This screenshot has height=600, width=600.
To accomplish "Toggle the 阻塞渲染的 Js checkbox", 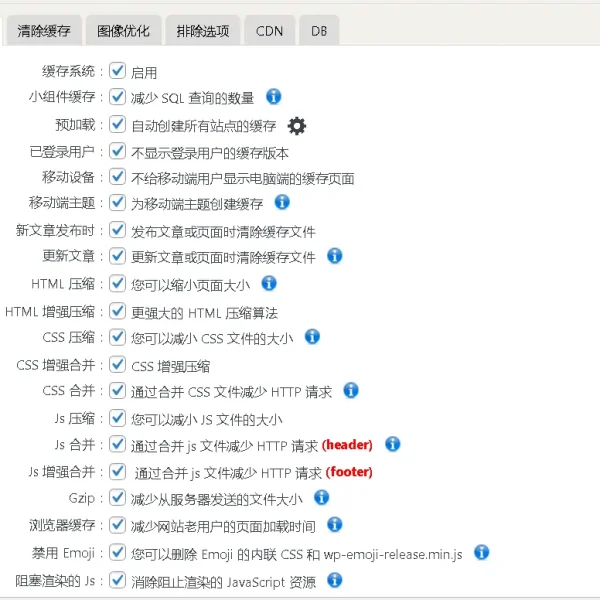I will (x=117, y=580).
